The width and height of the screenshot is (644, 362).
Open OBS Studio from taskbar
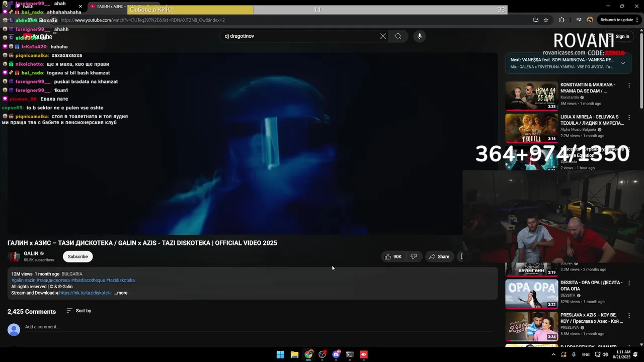[x=323, y=354]
